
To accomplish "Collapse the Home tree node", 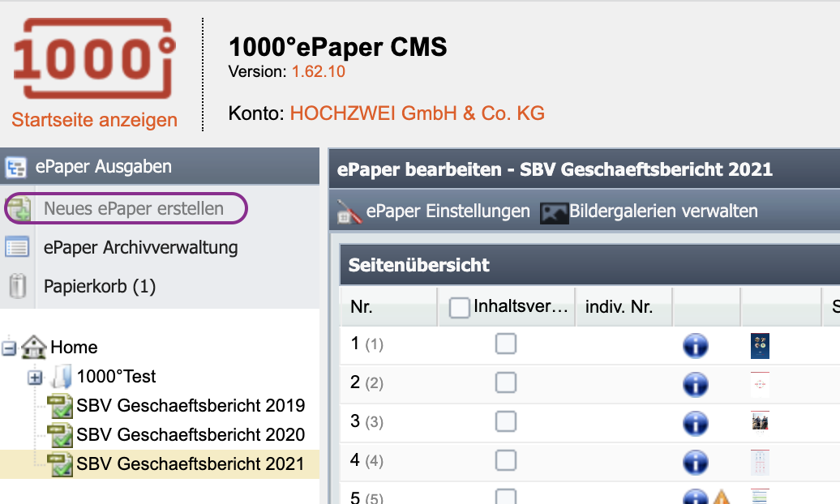I will pyautogui.click(x=10, y=348).
